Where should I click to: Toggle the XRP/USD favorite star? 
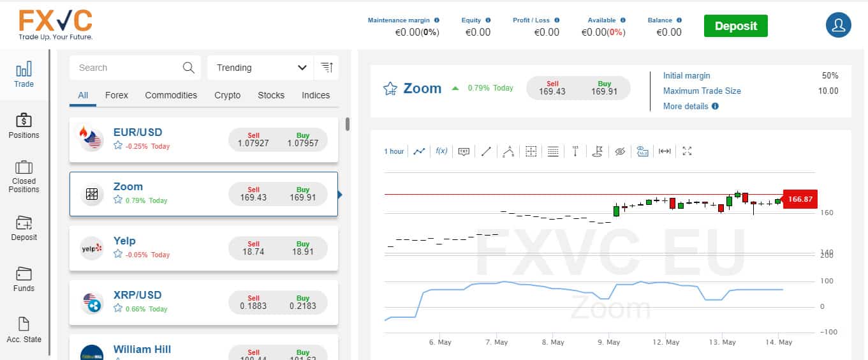tap(117, 308)
